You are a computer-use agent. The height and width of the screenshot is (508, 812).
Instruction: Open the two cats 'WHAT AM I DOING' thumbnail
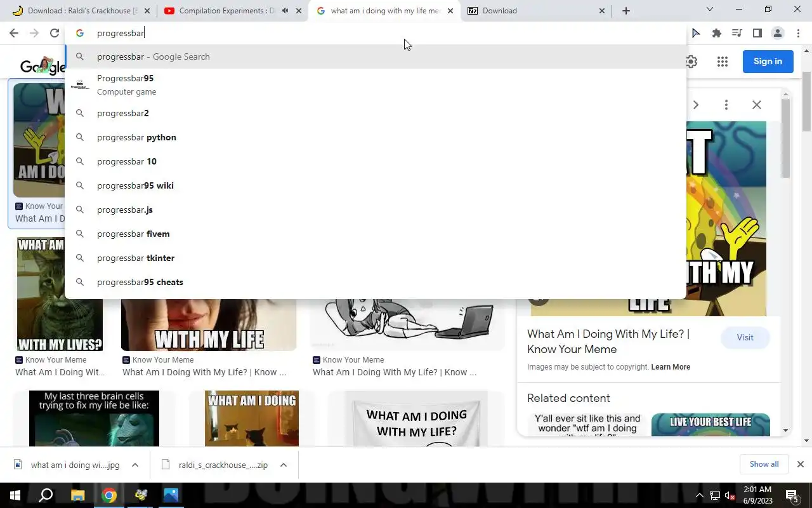(x=252, y=418)
